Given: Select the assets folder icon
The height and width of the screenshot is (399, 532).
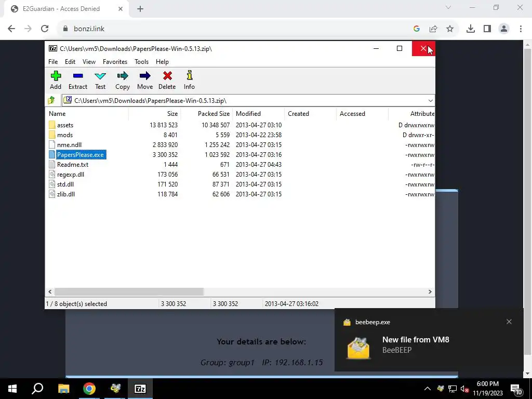Looking at the screenshot, I should 52,125.
